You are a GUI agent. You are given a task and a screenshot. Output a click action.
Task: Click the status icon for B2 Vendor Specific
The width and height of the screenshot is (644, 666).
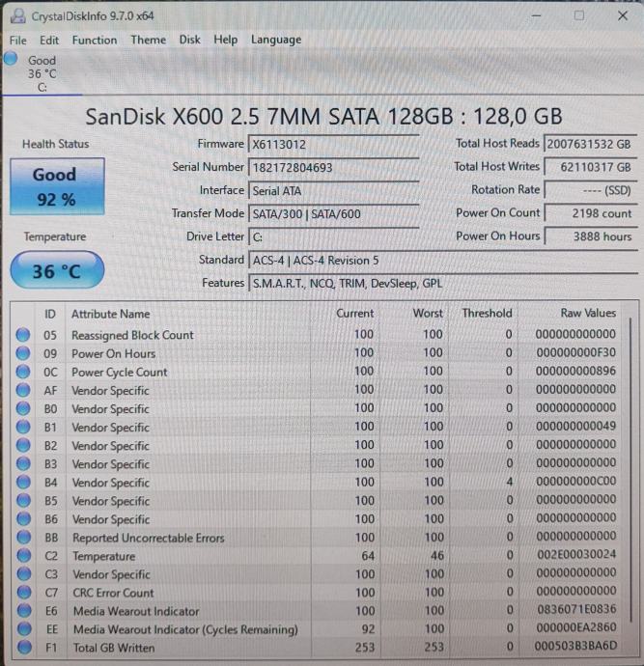(x=23, y=446)
